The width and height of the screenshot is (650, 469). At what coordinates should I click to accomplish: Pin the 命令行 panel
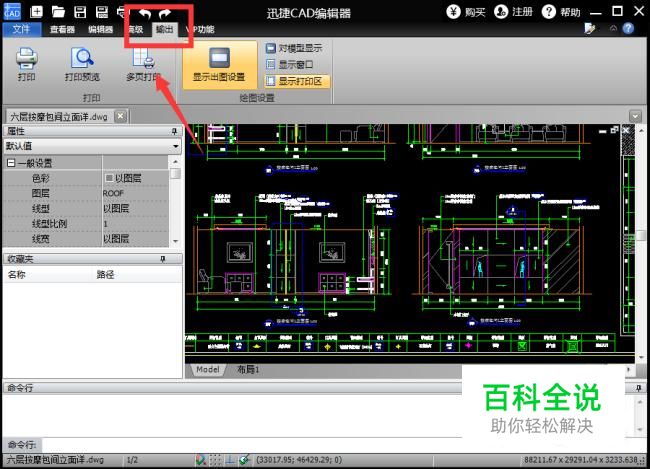638,388
